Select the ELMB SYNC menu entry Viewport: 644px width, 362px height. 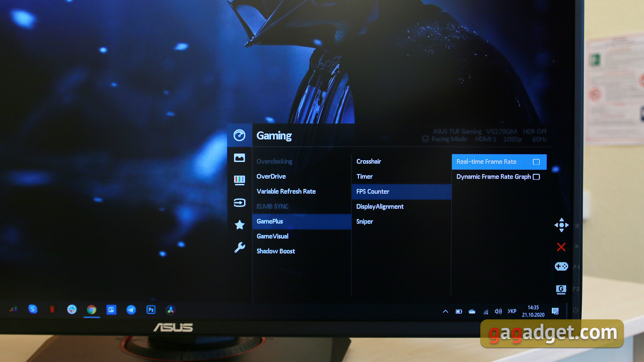click(302, 206)
